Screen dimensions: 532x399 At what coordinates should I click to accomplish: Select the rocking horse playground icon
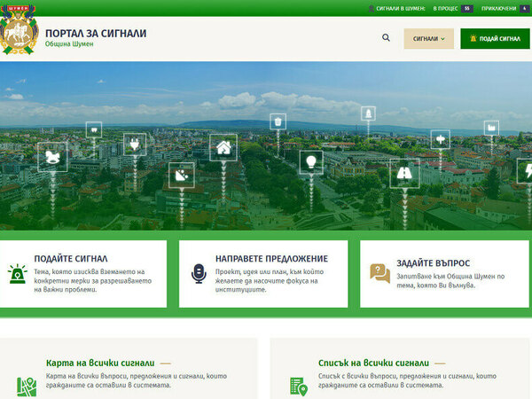click(52, 157)
